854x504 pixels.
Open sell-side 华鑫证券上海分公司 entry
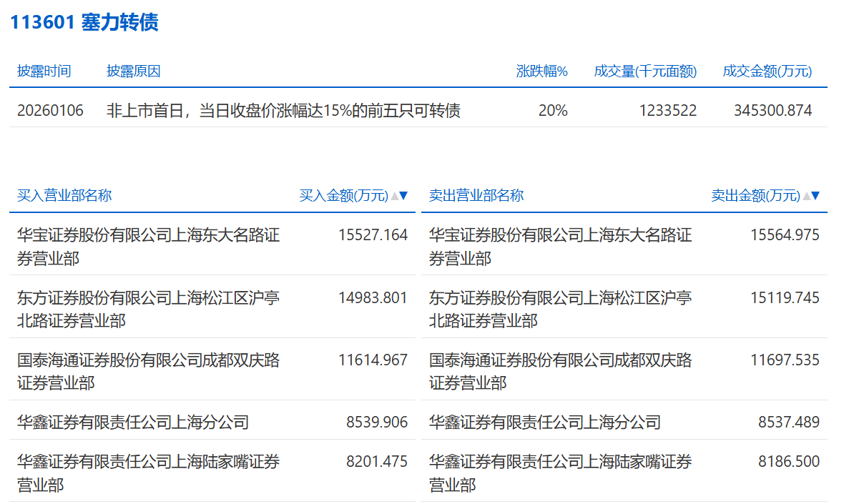click(x=544, y=423)
